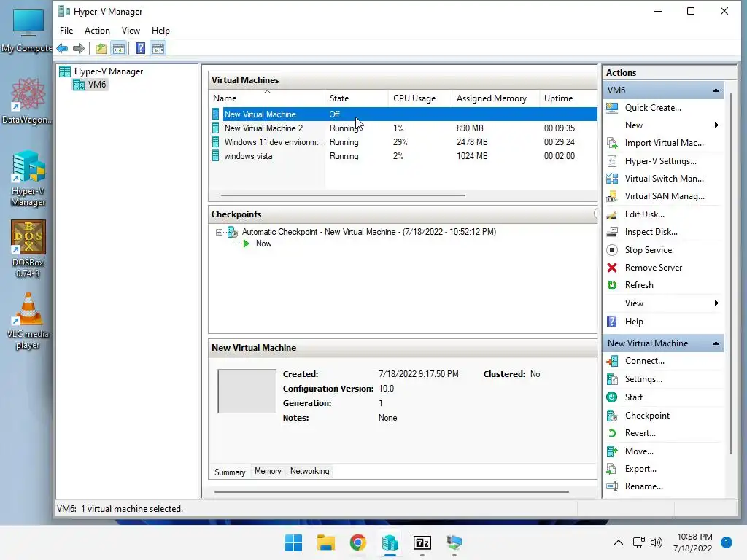Toggle the console tree toolbar icon
The image size is (747, 560).
[119, 49]
